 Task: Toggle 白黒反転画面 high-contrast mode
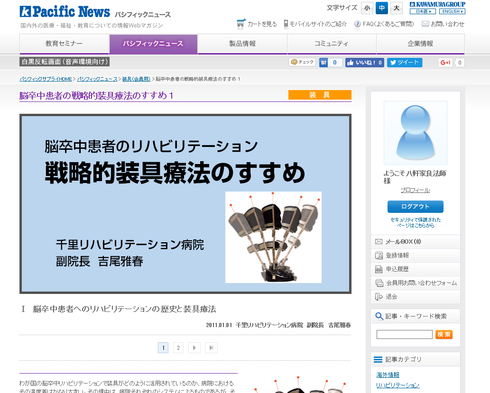pyautogui.click(x=64, y=62)
